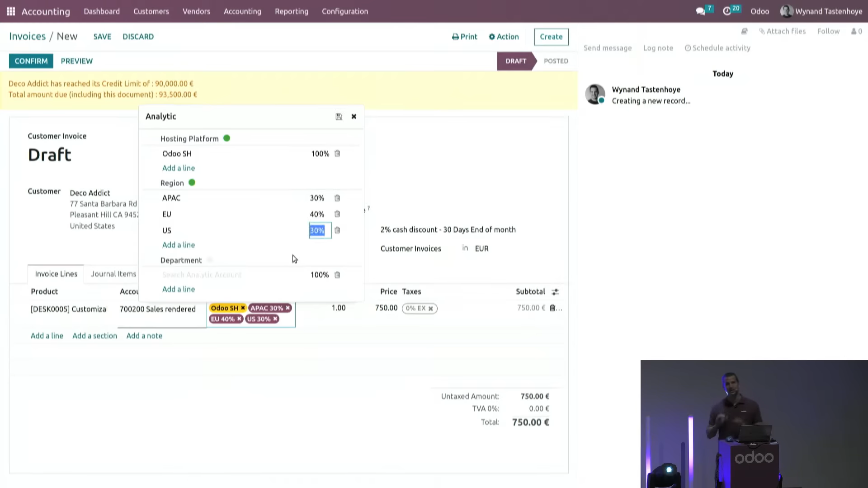This screenshot has width=868, height=488.
Task: Remove the APAC 30% tag
Action: coord(288,308)
